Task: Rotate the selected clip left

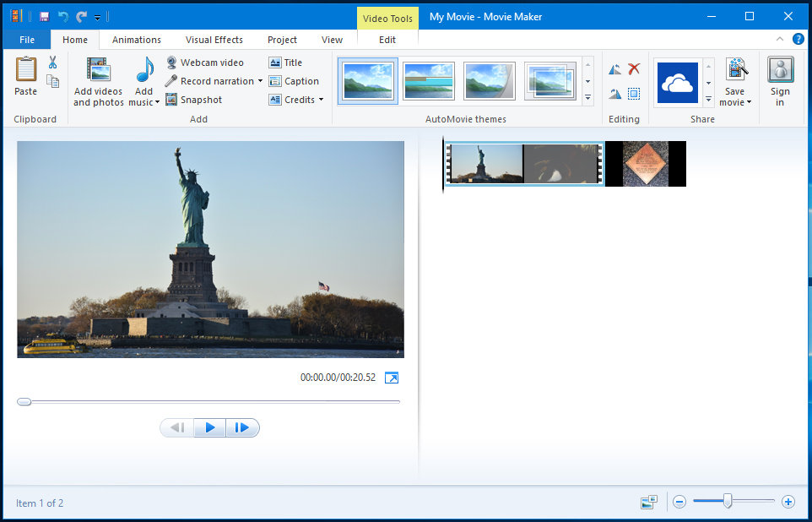Action: (x=614, y=69)
